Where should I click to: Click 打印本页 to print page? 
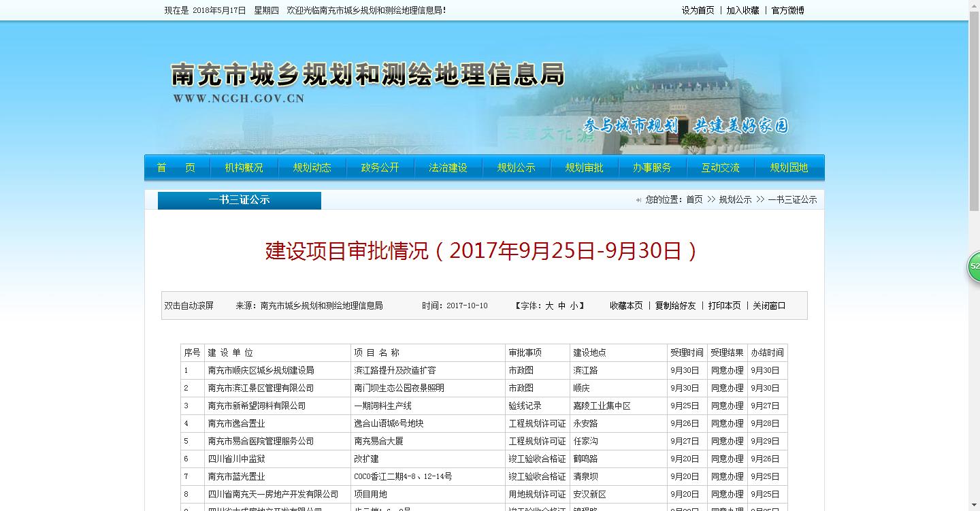tap(724, 306)
